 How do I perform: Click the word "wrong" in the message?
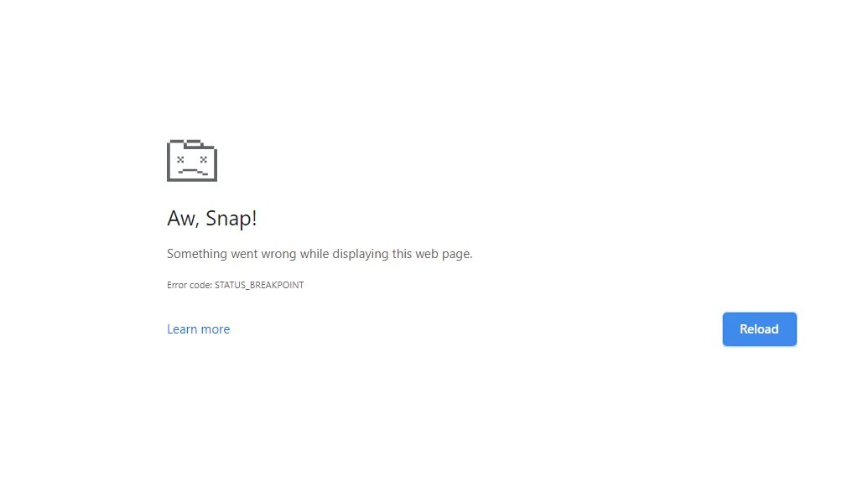click(279, 255)
